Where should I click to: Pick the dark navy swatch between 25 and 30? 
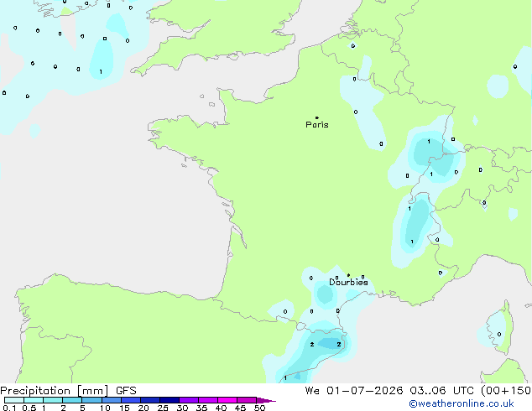coord(170,400)
